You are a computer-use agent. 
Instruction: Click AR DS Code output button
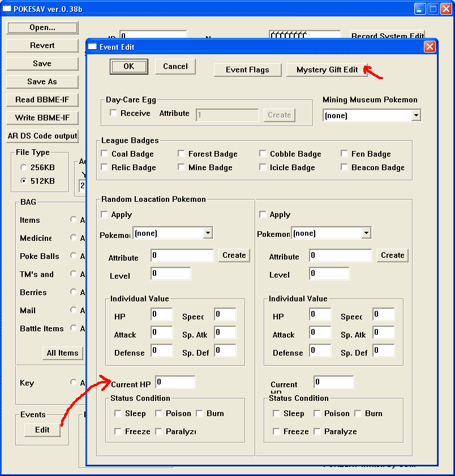42,136
